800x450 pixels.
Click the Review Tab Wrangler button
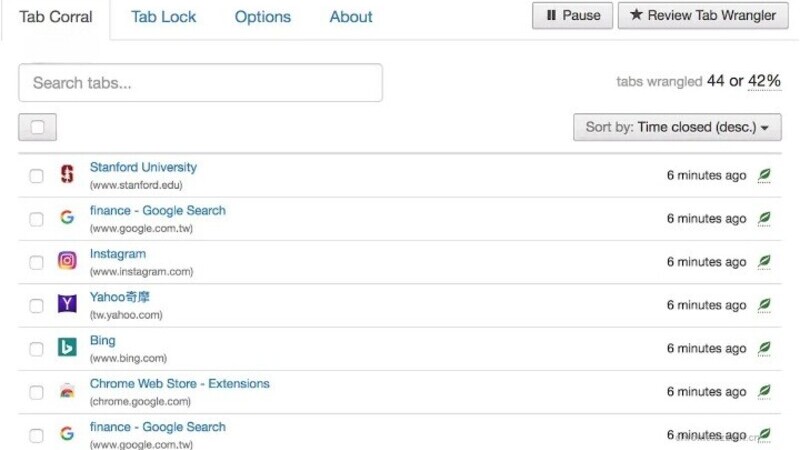coord(704,15)
